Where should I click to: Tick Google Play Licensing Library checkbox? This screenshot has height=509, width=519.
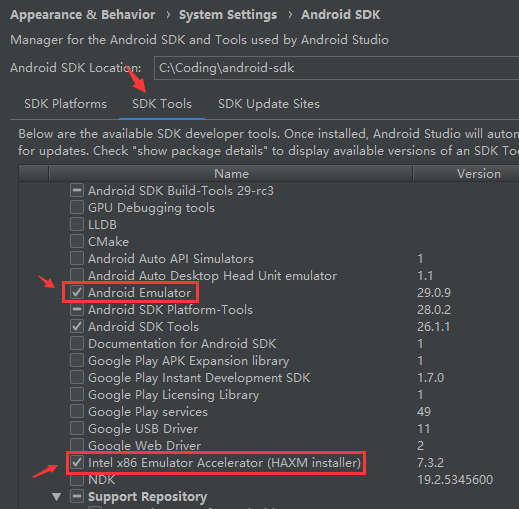tap(77, 395)
